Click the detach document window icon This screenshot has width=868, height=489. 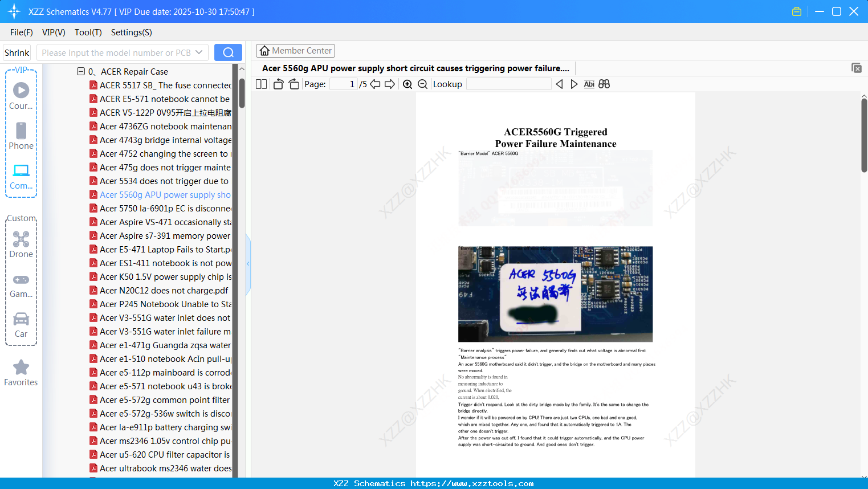[857, 68]
